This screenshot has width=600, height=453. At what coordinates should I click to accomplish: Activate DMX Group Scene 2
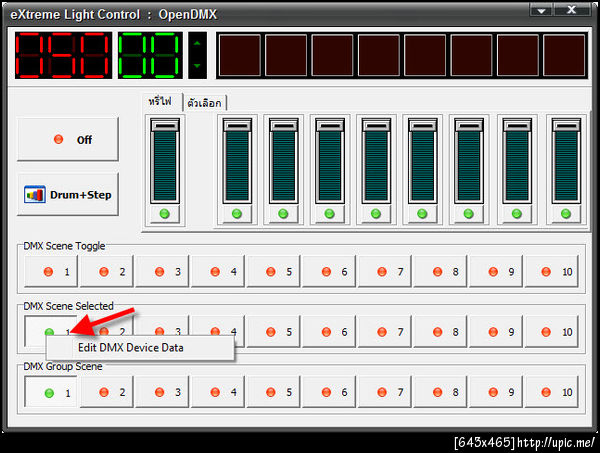(x=107, y=392)
